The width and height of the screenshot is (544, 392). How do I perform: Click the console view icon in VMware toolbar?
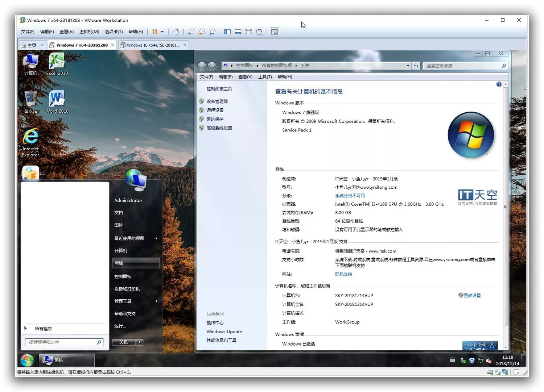[275, 32]
